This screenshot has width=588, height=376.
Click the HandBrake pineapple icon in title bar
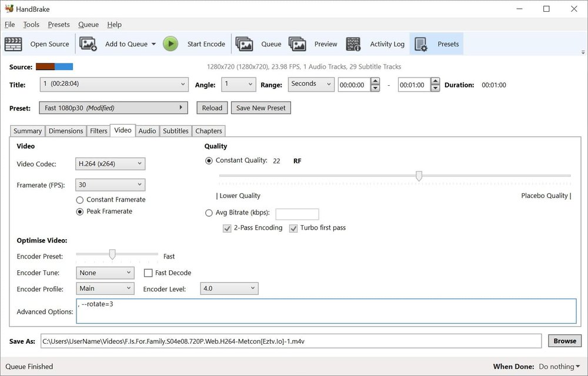point(8,8)
